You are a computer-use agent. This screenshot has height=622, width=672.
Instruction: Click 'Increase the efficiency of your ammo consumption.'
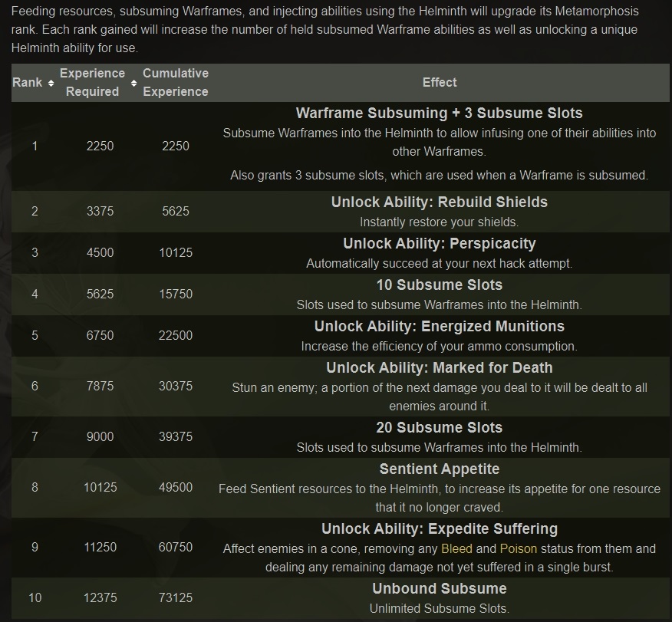(x=440, y=346)
